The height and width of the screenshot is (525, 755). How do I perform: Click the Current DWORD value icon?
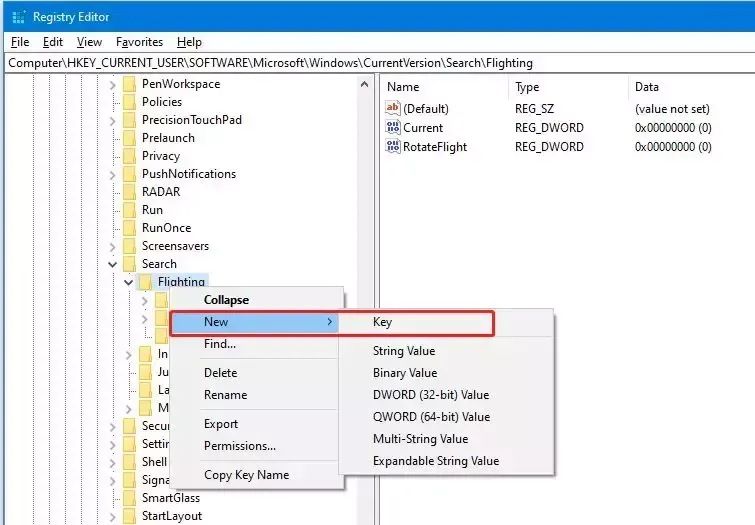click(x=393, y=128)
